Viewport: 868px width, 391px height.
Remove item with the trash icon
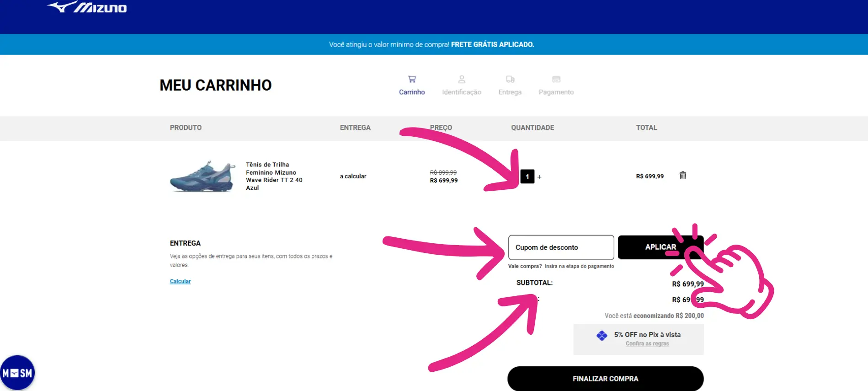(683, 176)
